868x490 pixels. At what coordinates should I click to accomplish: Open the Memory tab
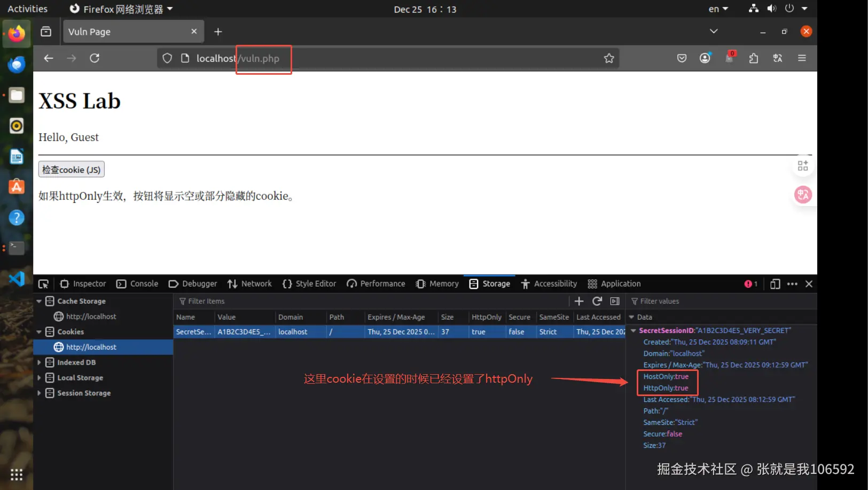[x=437, y=284]
